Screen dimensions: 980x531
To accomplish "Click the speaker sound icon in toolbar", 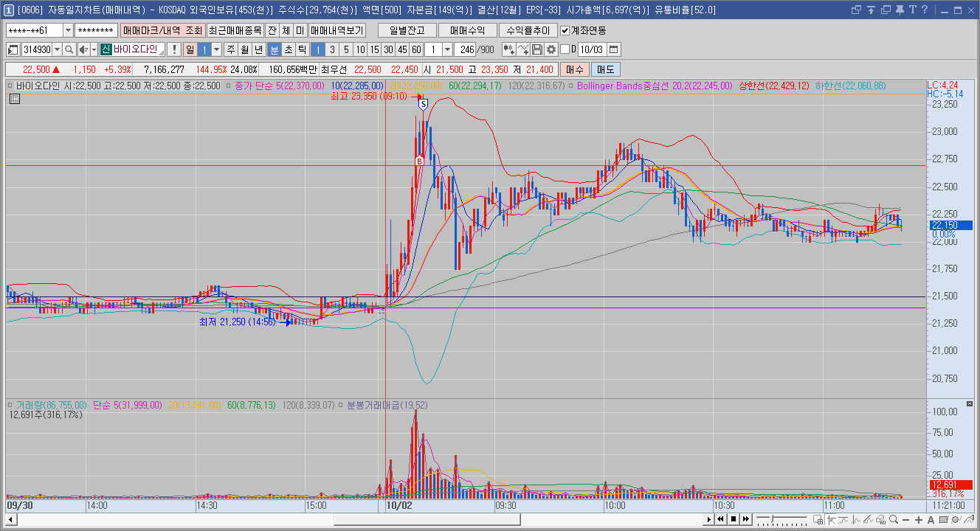I will [x=83, y=49].
